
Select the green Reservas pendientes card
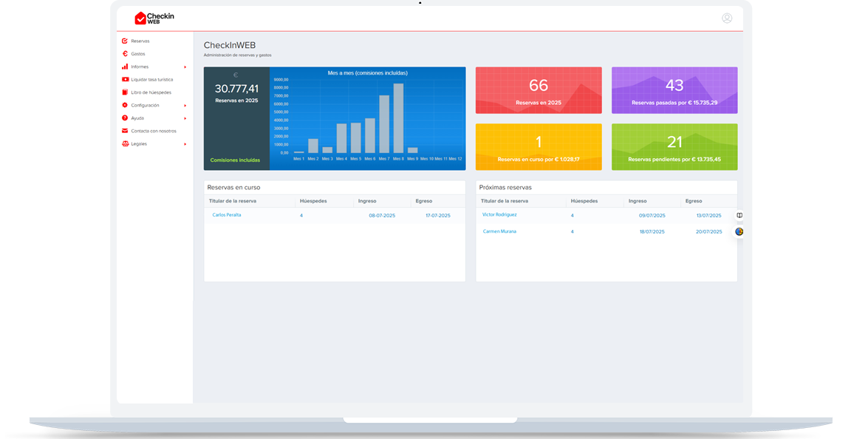coord(674,146)
